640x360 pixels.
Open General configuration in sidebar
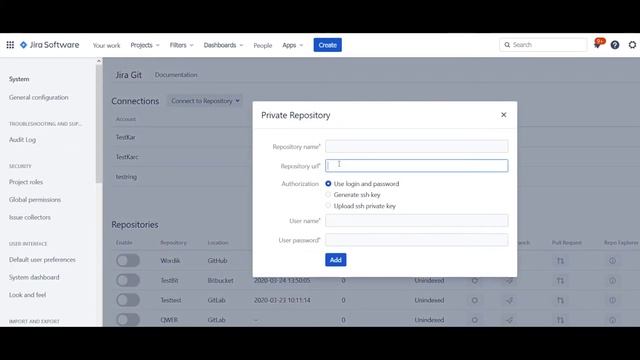(39, 97)
